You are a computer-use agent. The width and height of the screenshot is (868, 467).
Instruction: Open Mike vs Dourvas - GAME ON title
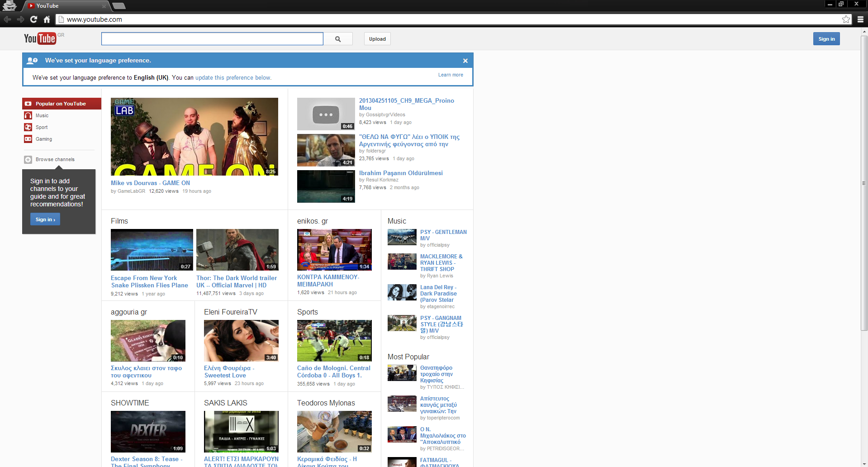click(150, 183)
